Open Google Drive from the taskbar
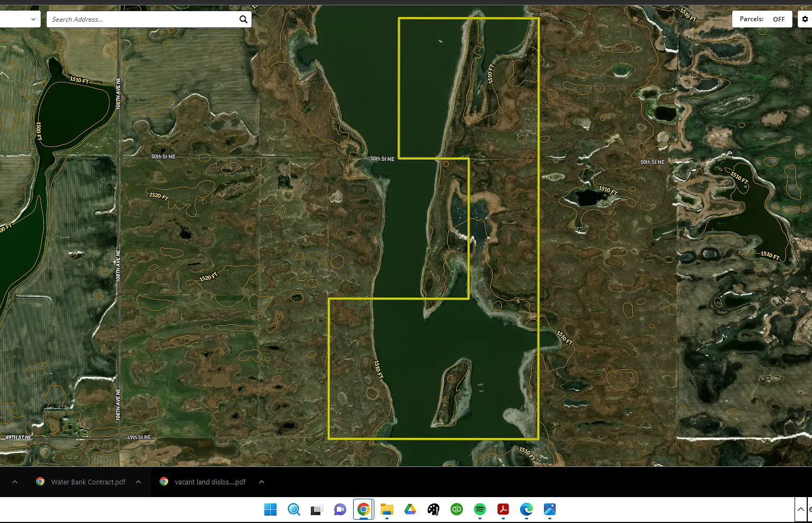Image resolution: width=812 pixels, height=523 pixels. 410,509
